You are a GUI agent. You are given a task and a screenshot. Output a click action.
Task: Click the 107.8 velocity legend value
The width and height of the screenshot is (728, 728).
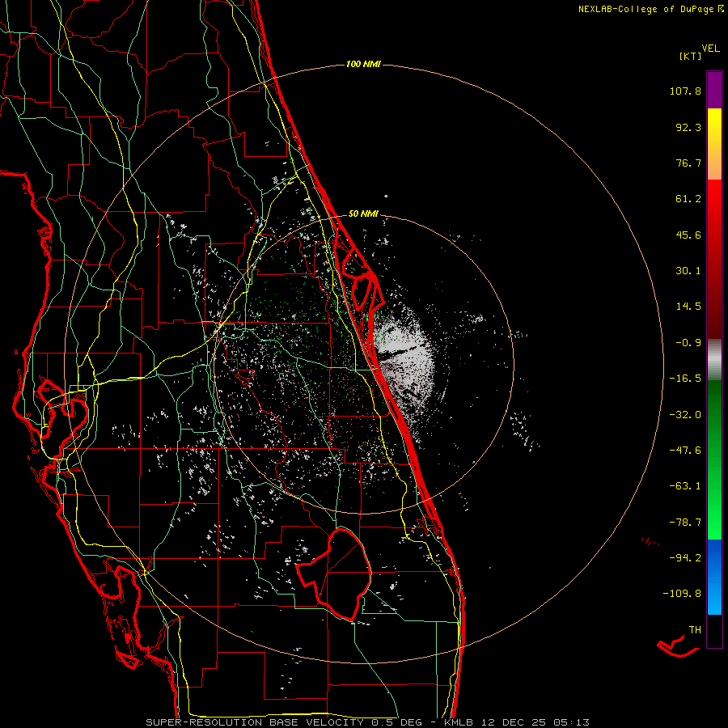point(685,91)
